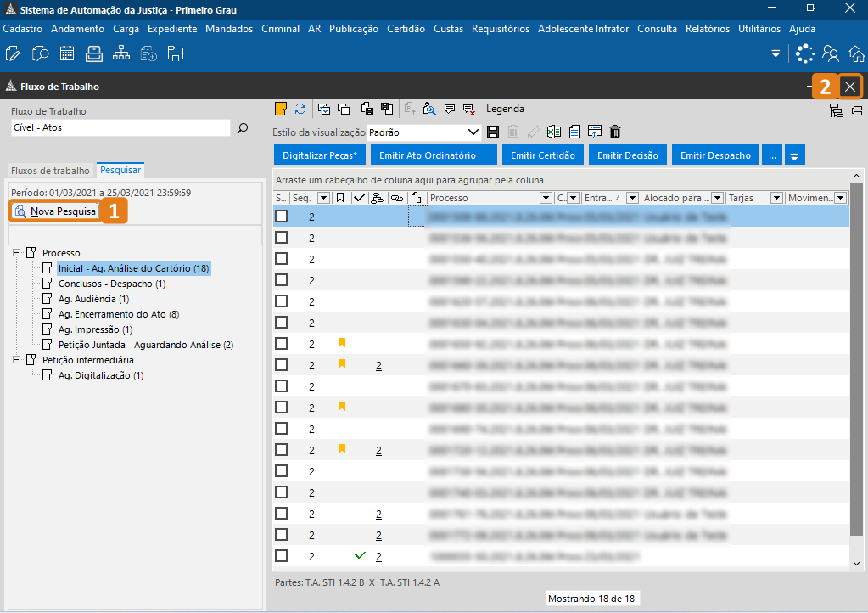Click the checkmark column header icon
The width and height of the screenshot is (868, 613).
359,198
